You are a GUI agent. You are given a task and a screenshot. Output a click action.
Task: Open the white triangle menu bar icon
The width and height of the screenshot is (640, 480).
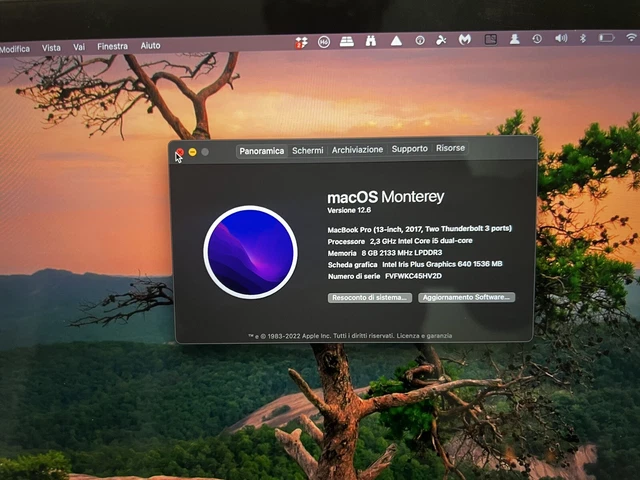[x=396, y=40]
